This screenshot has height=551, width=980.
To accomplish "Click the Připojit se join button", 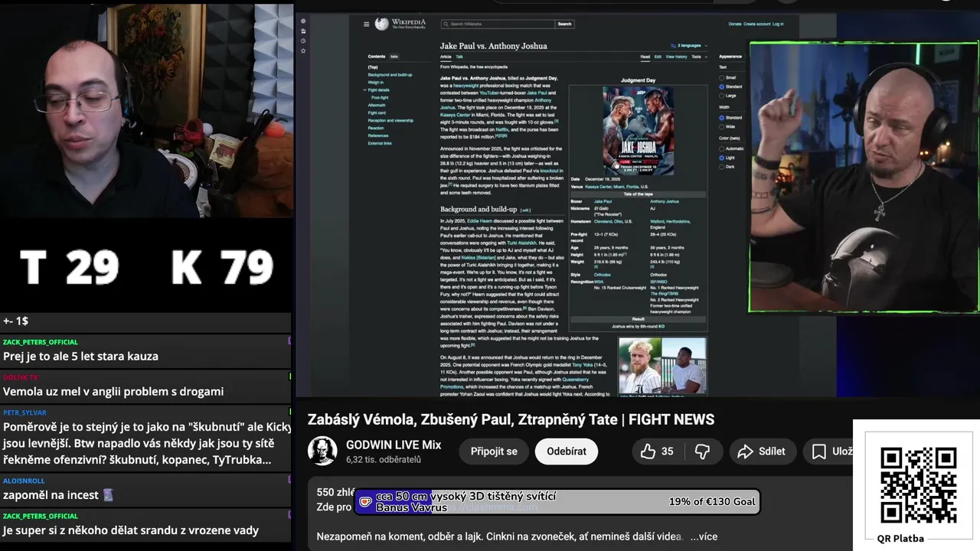I will (494, 452).
